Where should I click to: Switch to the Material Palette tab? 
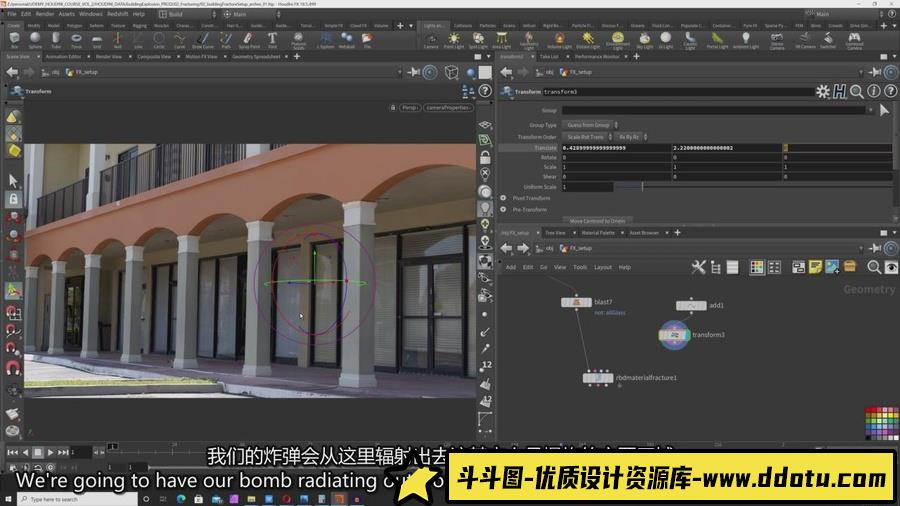(598, 233)
